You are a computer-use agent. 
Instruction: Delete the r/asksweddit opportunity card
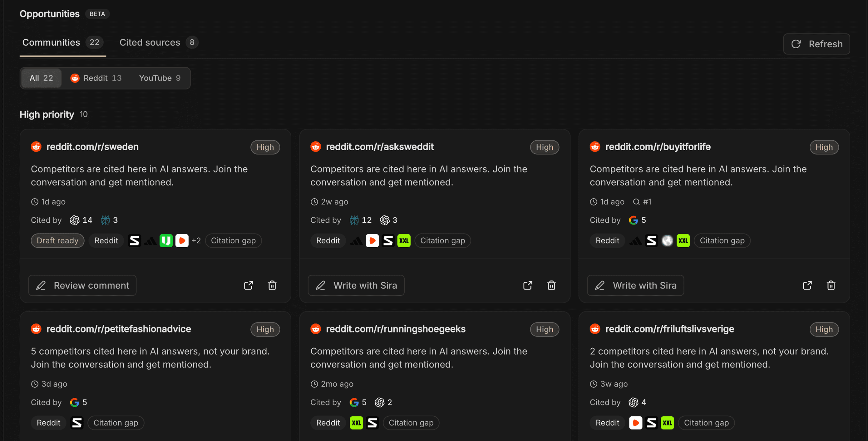(x=551, y=285)
